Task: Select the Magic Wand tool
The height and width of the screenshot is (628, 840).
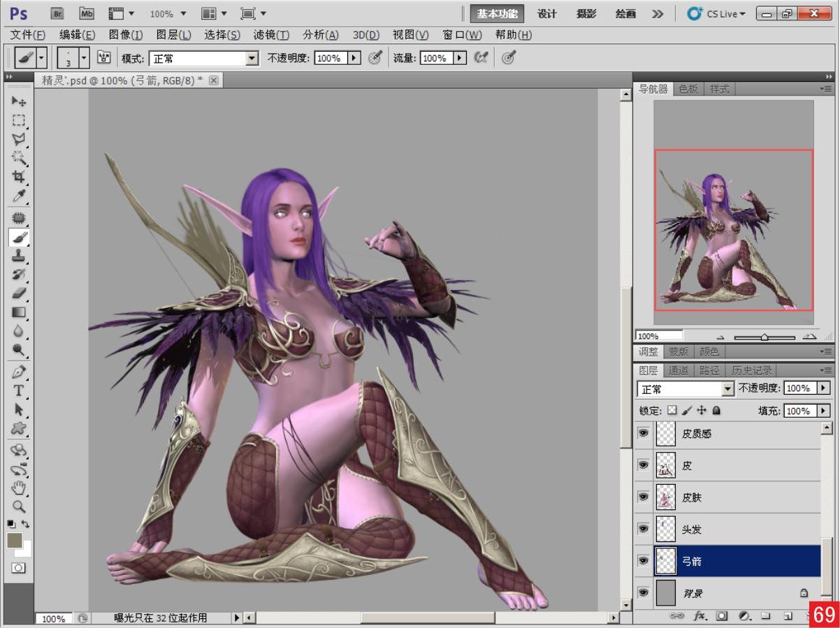Action: pyautogui.click(x=19, y=158)
